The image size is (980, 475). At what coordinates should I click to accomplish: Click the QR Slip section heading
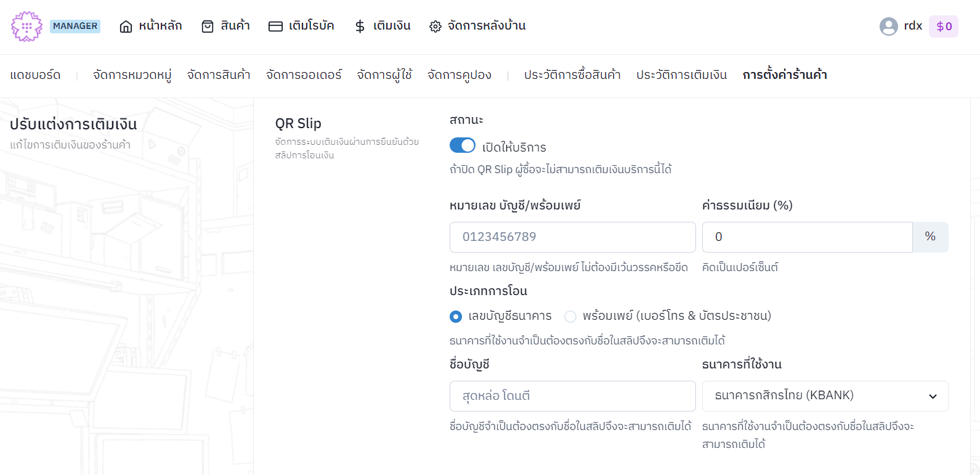click(x=298, y=124)
